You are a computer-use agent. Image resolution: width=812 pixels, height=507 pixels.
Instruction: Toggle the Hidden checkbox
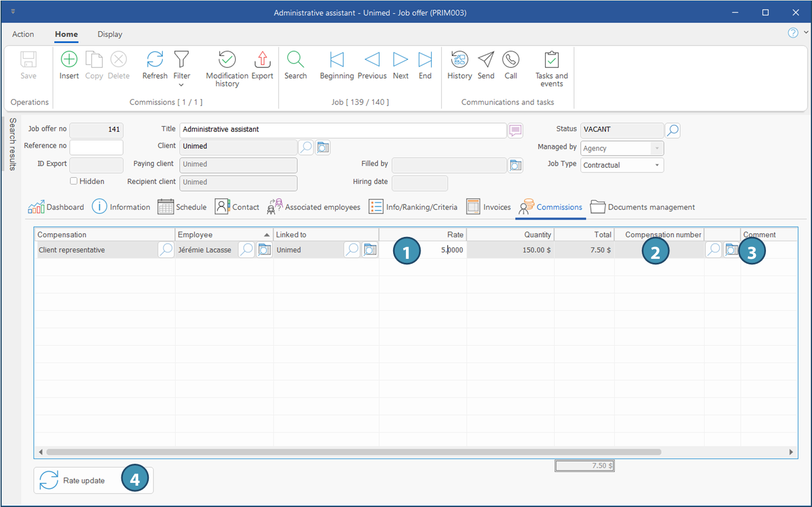74,181
